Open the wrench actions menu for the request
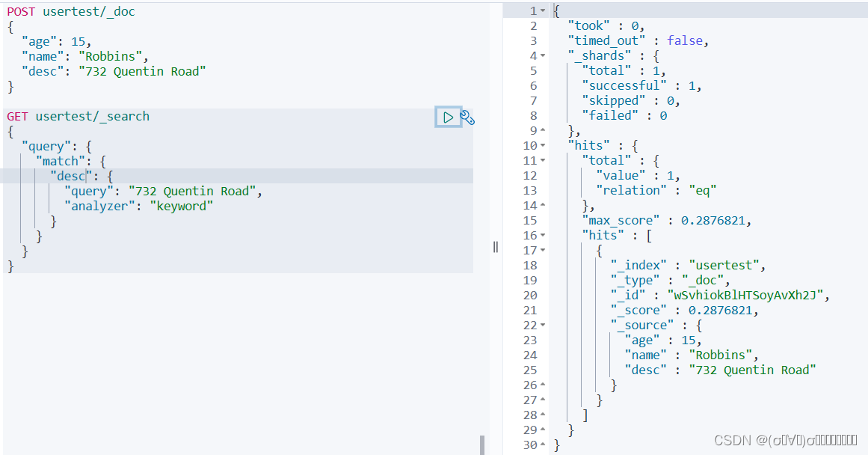 pyautogui.click(x=467, y=117)
